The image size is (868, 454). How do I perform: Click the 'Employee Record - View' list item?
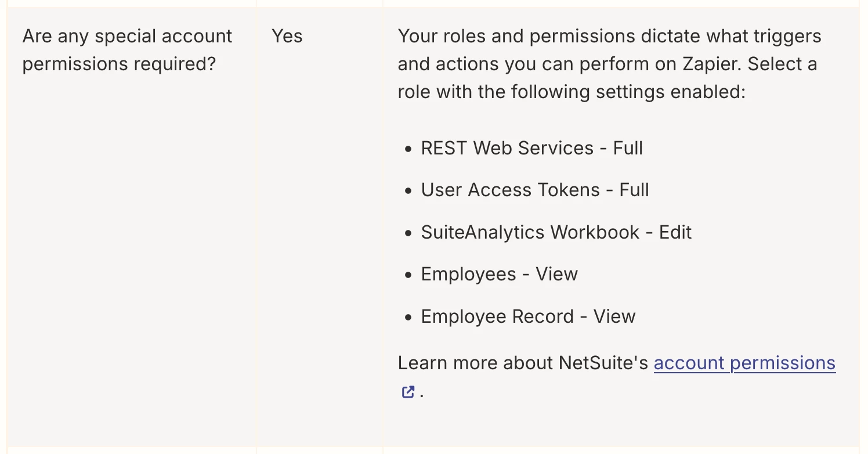pyautogui.click(x=528, y=316)
